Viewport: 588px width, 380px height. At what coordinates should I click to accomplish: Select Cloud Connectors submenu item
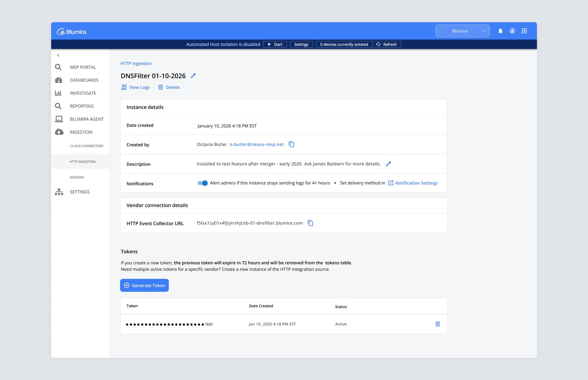click(87, 146)
